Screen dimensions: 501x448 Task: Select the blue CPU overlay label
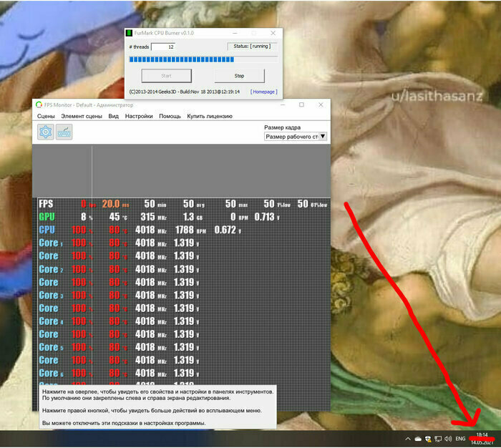47,230
